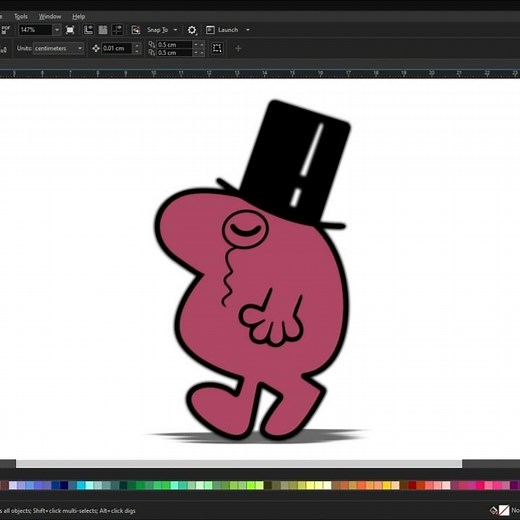Click the horizontal scrollbar thumb
This screenshot has height=520, width=520.
[x=239, y=463]
